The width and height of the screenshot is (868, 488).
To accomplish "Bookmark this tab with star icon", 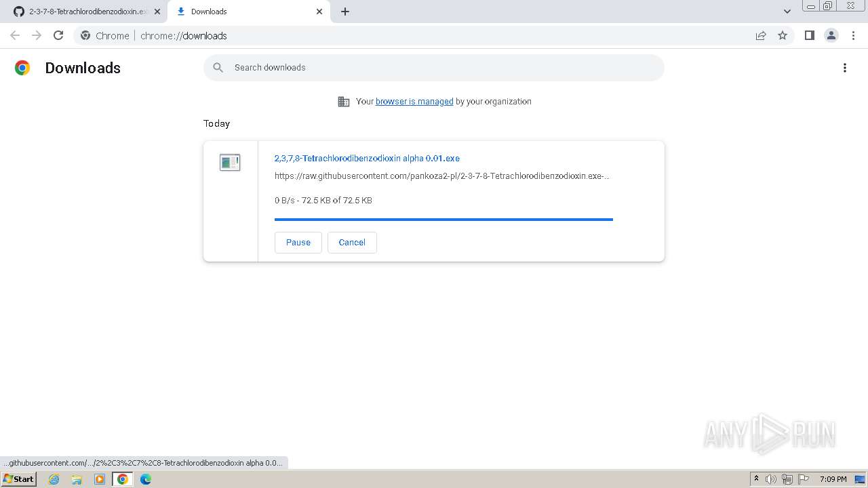I will point(783,35).
